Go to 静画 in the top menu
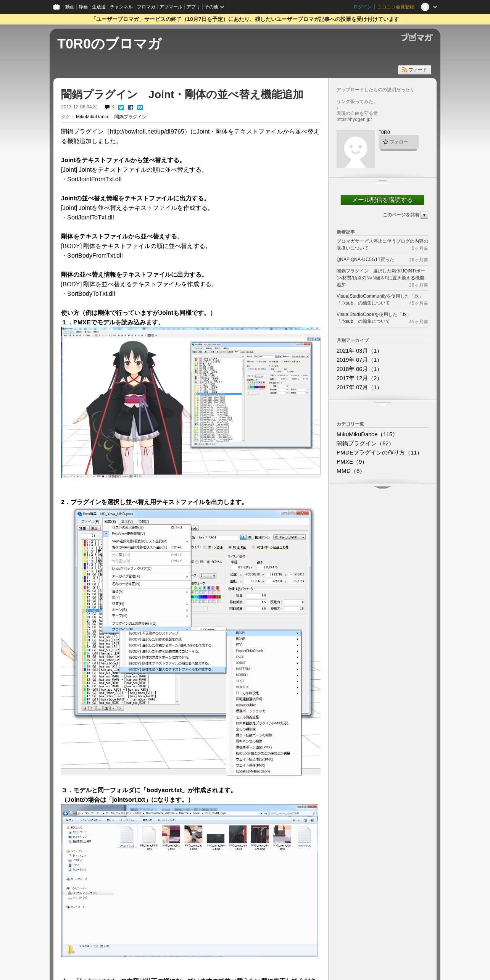 tap(83, 7)
